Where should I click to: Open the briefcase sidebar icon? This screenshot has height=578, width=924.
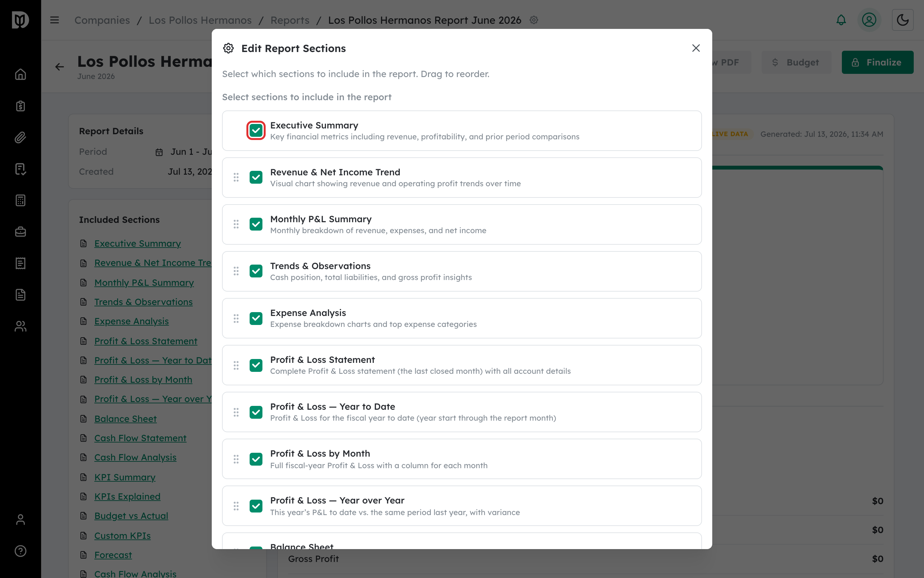click(20, 232)
